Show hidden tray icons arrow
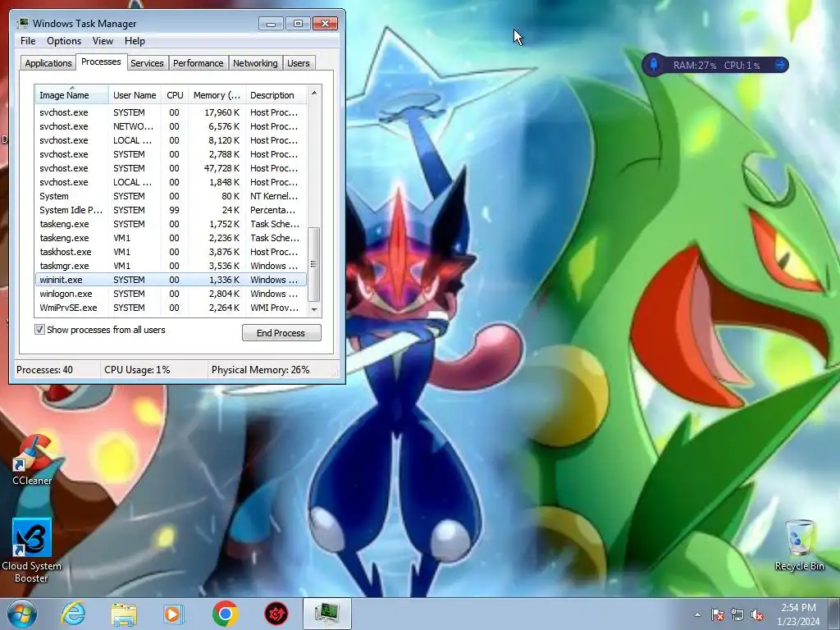This screenshot has width=840, height=630. point(697,614)
